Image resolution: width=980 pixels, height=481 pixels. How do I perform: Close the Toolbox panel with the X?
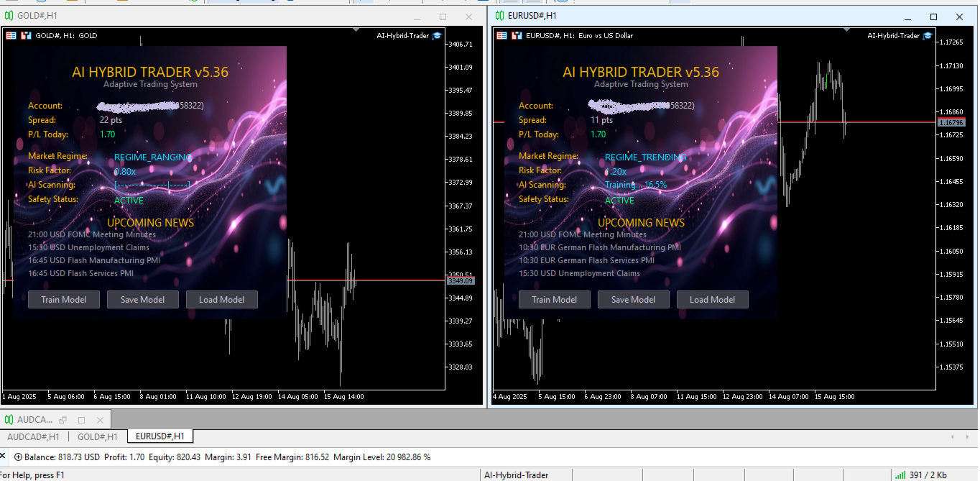3,457
